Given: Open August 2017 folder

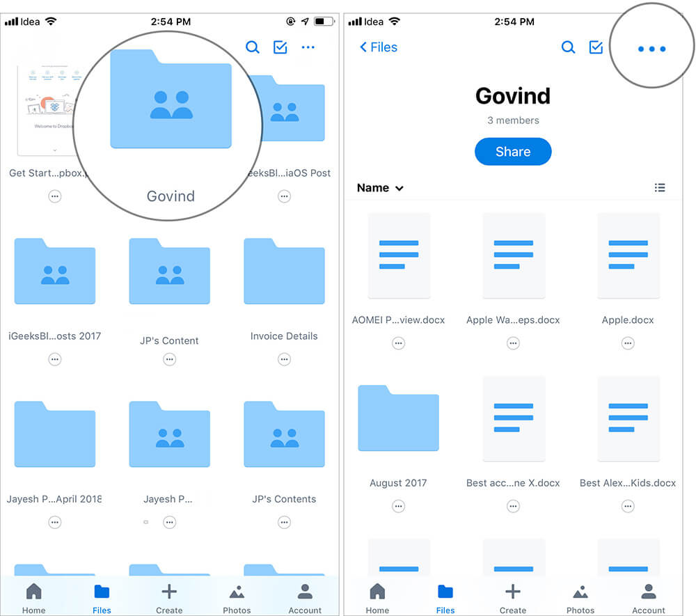Looking at the screenshot, I should tap(399, 418).
